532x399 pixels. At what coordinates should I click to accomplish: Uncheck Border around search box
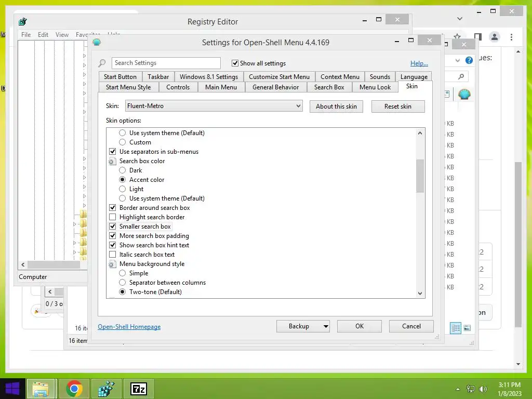[113, 208]
